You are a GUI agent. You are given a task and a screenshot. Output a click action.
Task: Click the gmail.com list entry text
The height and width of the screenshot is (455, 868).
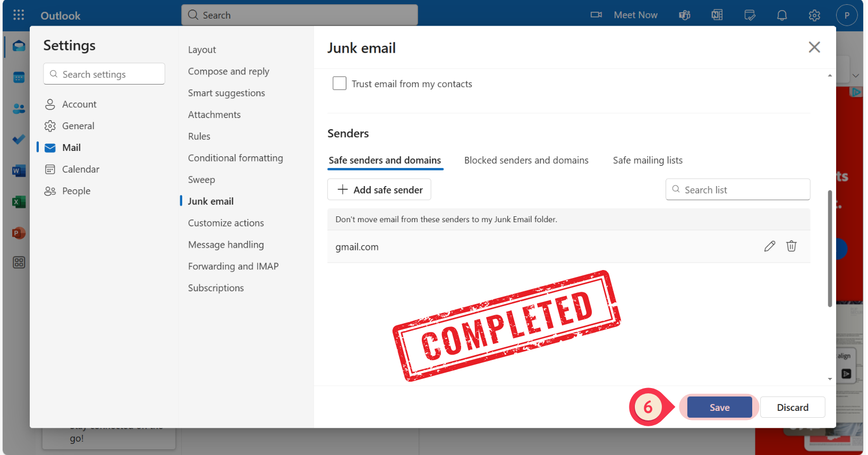tap(357, 247)
